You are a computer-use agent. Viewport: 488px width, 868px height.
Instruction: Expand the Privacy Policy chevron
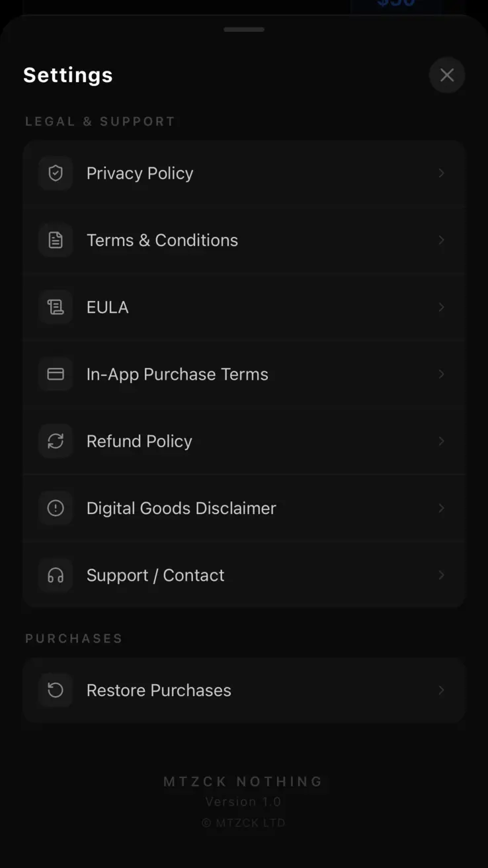(x=441, y=173)
